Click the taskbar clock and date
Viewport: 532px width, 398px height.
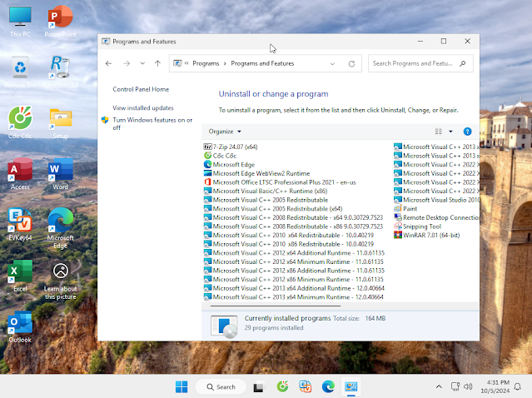[495, 386]
